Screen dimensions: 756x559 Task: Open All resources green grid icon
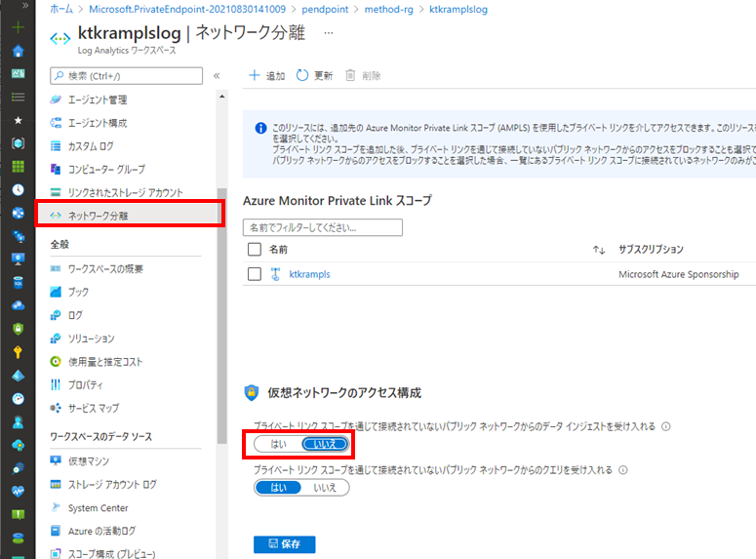point(18,167)
